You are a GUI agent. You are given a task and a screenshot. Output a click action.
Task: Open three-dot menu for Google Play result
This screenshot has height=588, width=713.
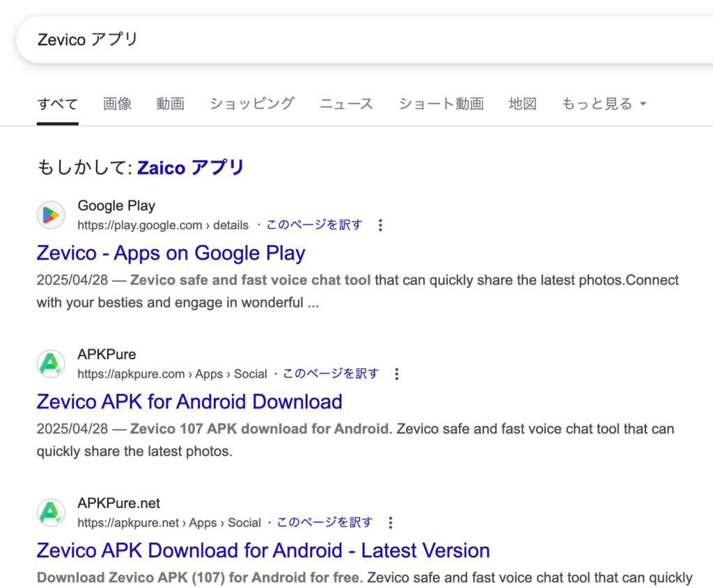click(380, 225)
